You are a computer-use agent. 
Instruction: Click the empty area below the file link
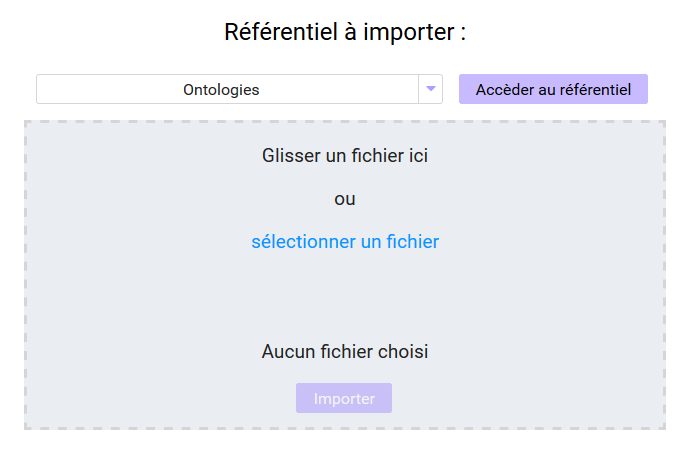tap(345, 296)
